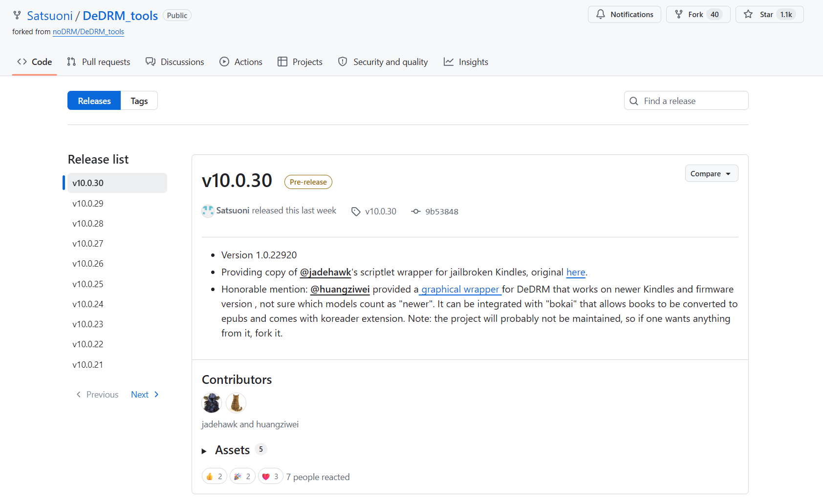Viewport: 823px width, 504px height.
Task: Fork the DeDRM_tools repository
Action: (x=698, y=15)
